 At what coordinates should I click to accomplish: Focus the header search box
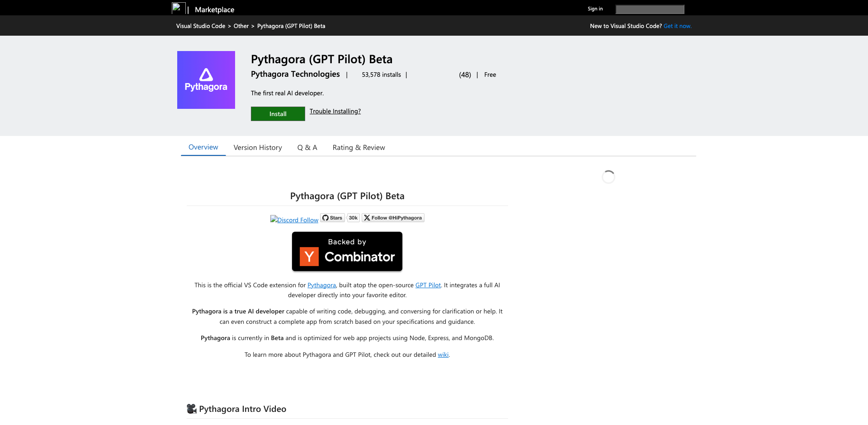point(650,9)
